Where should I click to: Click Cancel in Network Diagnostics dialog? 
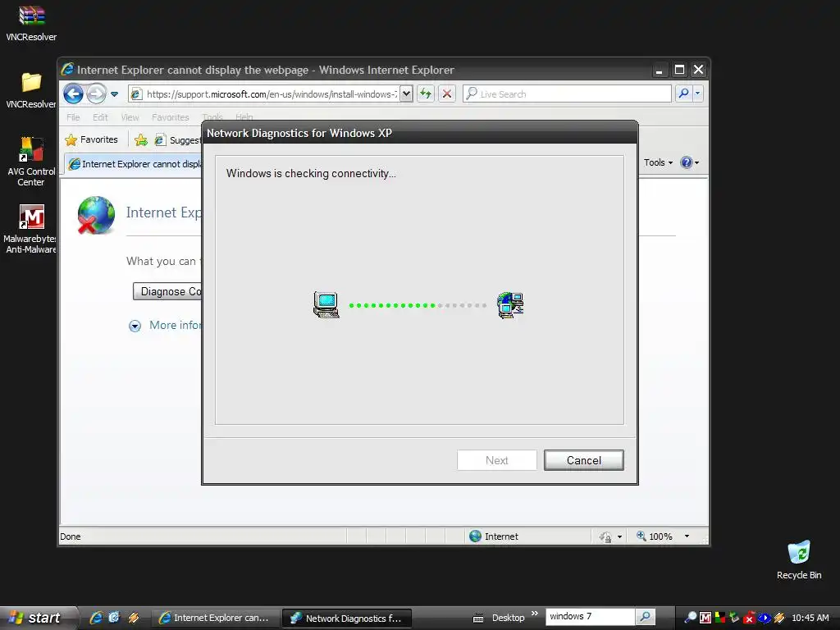[x=583, y=460]
